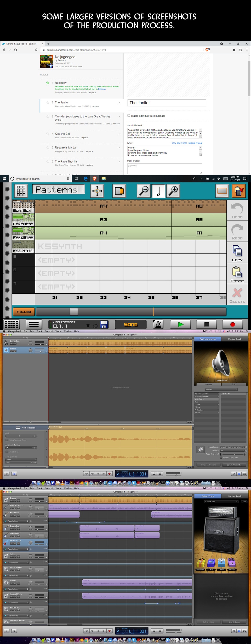Select the BeatBox instrument thumbnail

coord(23,206)
